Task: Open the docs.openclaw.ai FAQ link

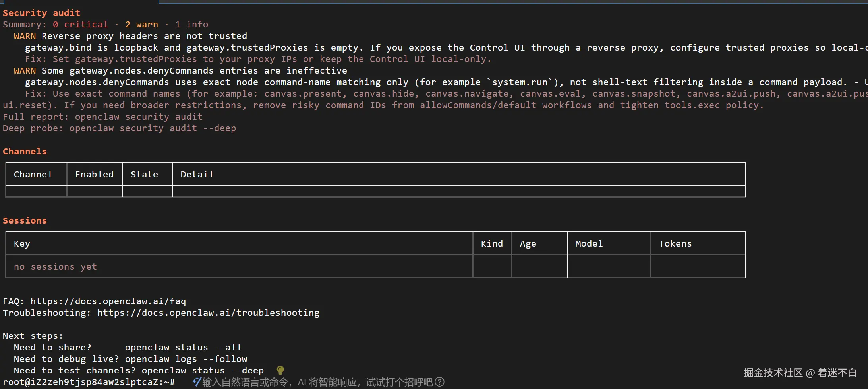Action: click(x=108, y=301)
